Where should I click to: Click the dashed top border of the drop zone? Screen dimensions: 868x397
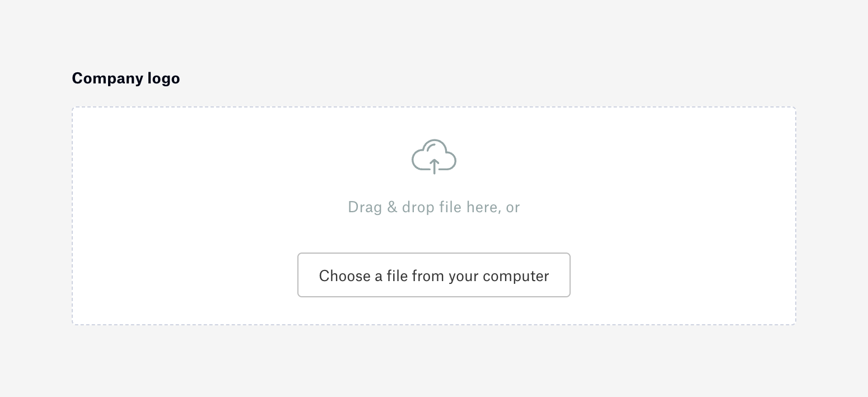434,107
